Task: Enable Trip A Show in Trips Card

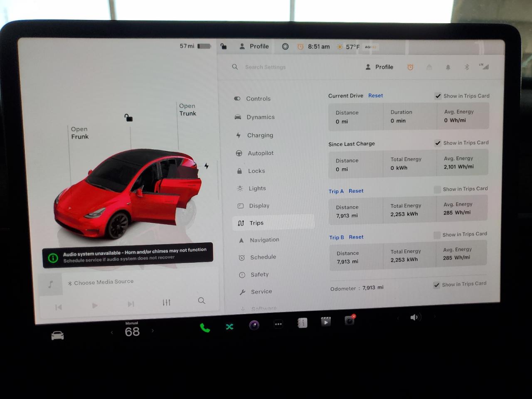Action: (437, 190)
